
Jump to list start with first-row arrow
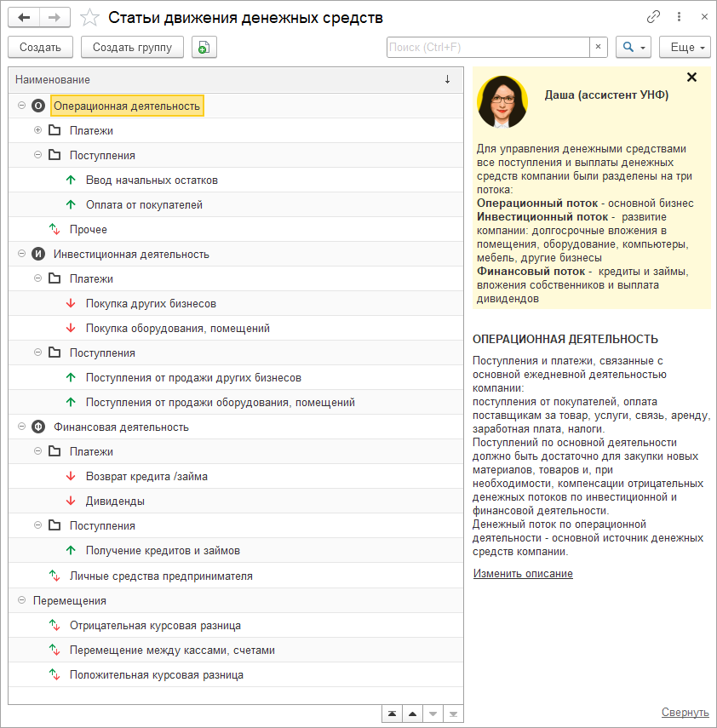point(391,714)
